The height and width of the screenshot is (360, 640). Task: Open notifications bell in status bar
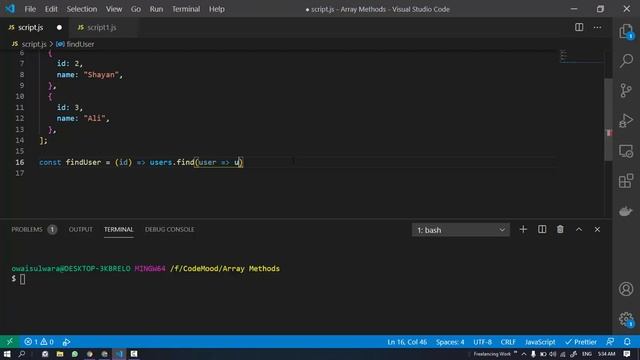627,342
